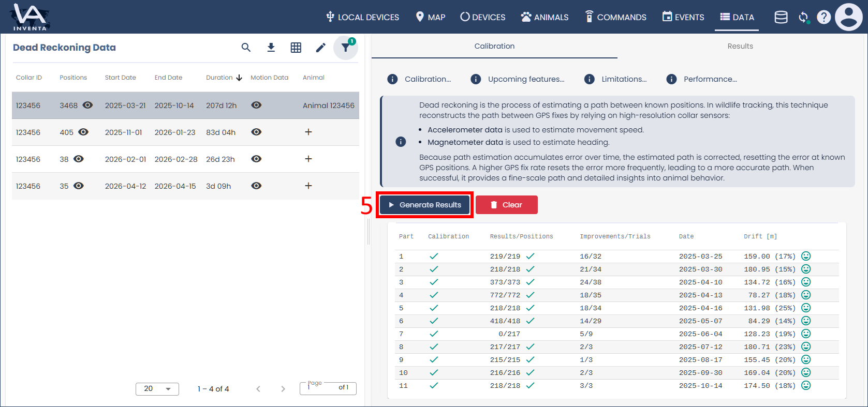This screenshot has width=868, height=407.
Task: Click the pencil edit icon
Action: point(321,48)
